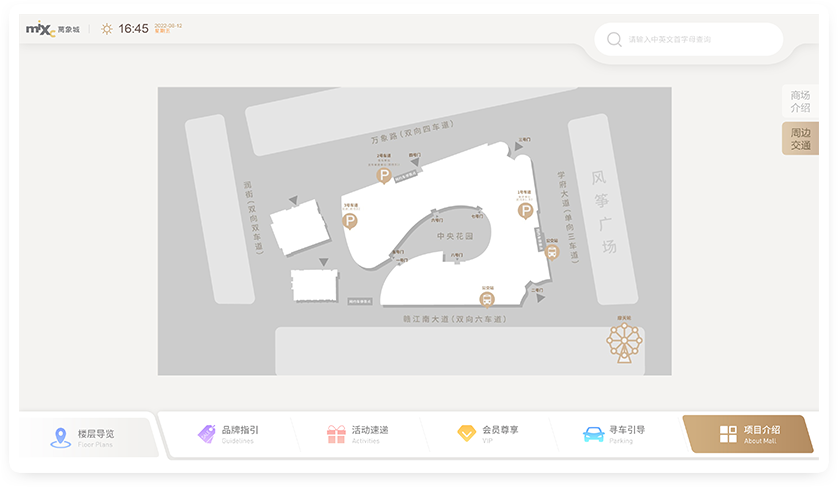This screenshot has width=838, height=487.
Task: Click the No. 1 garage parking marker
Action: (x=524, y=210)
